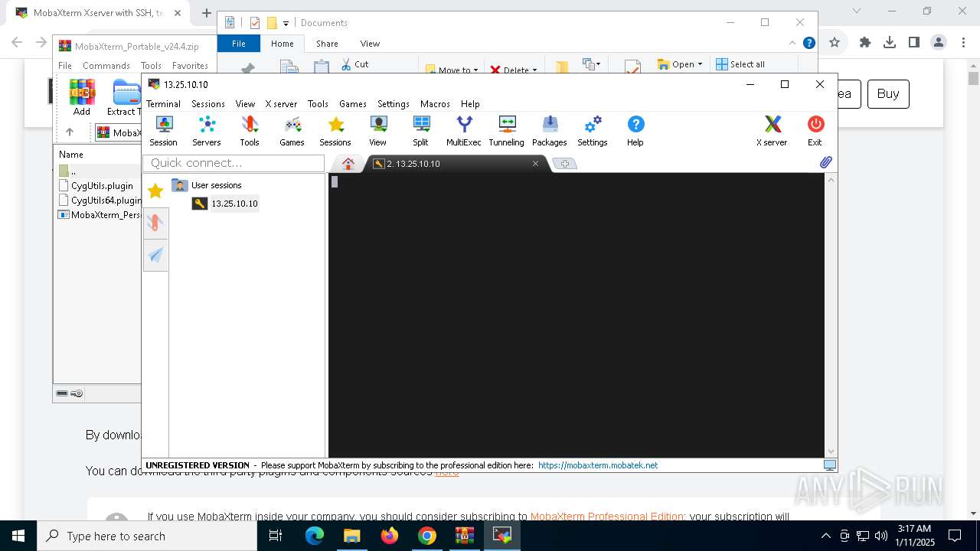Open the Tools icon in MobaXterm toolbar
The width and height of the screenshot is (980, 551).
pos(250,130)
